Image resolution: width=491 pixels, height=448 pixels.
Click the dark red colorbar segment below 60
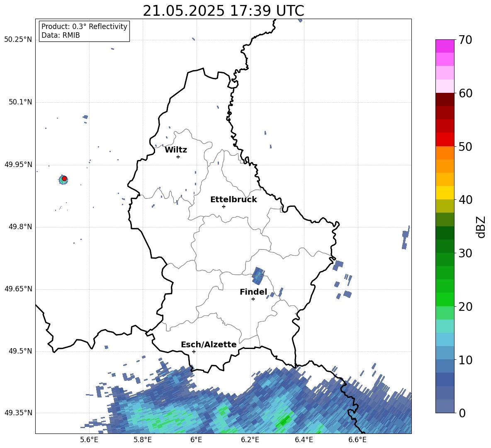pyautogui.click(x=445, y=99)
